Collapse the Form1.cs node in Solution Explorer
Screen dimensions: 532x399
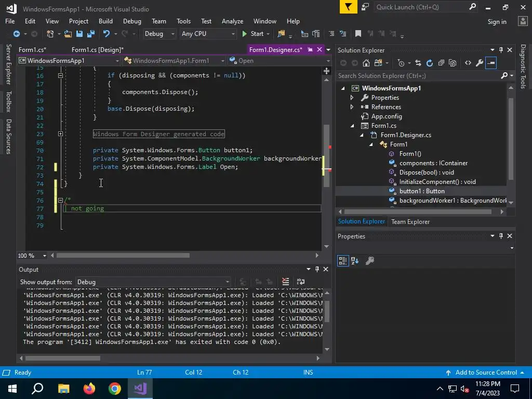(x=353, y=126)
